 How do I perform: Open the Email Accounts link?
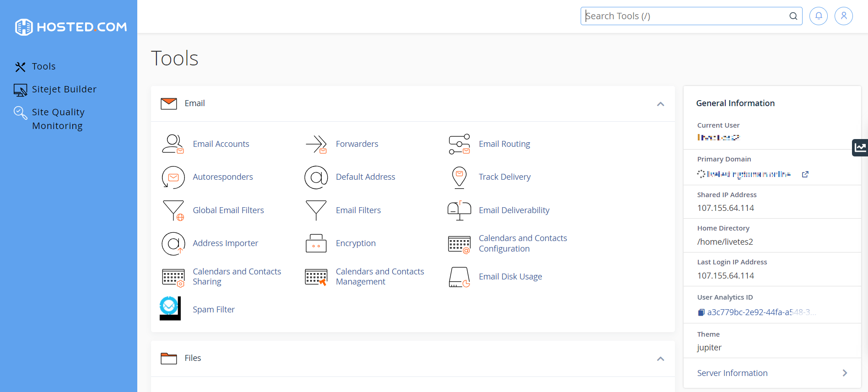221,144
